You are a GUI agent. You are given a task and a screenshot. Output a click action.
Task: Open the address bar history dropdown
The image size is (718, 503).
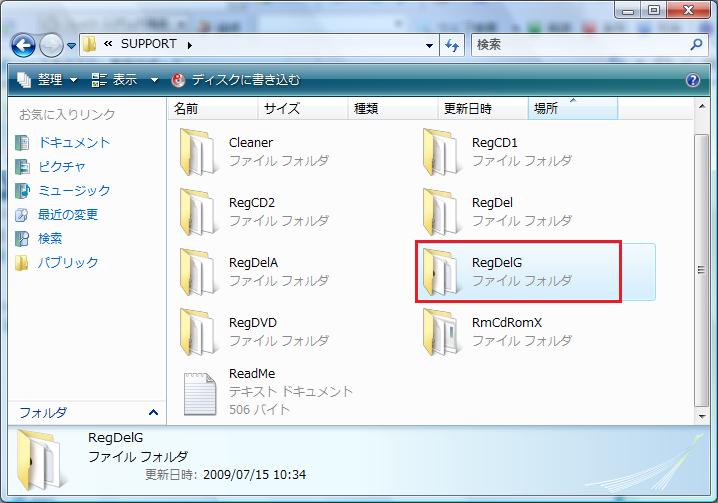click(x=430, y=45)
